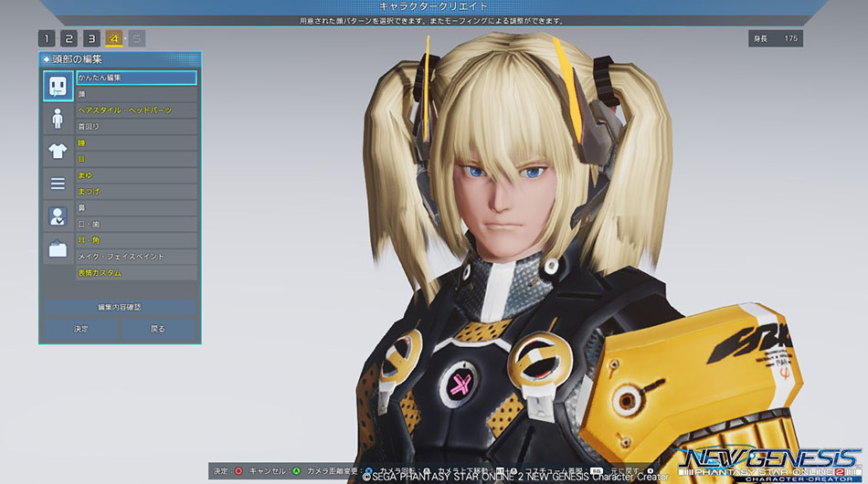The height and width of the screenshot is (484, 868).
Task: Open ヘアスタイル・ヘッドパーツ entry
Action: tap(136, 110)
